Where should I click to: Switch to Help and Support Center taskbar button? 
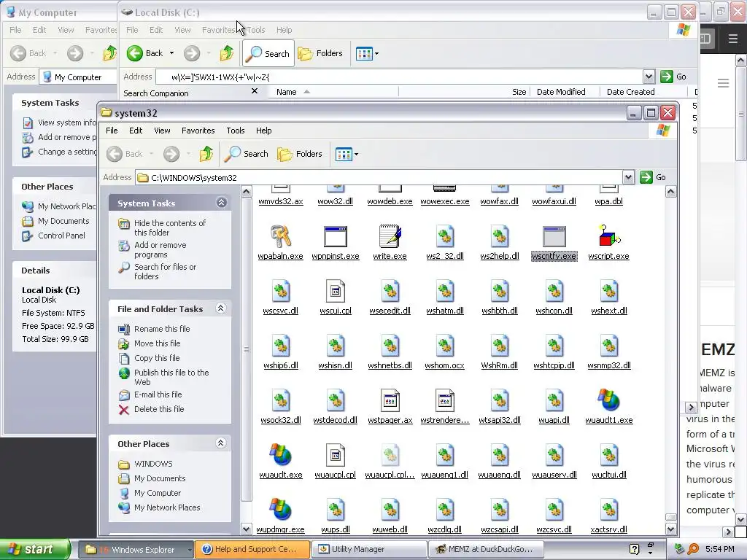(x=252, y=550)
